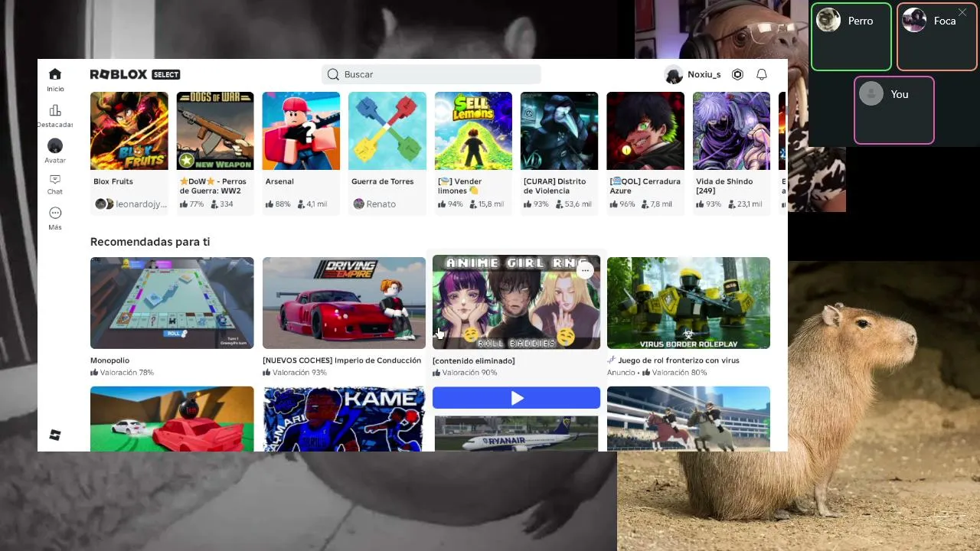Click the Juego de rol fronterizo title

(678, 360)
